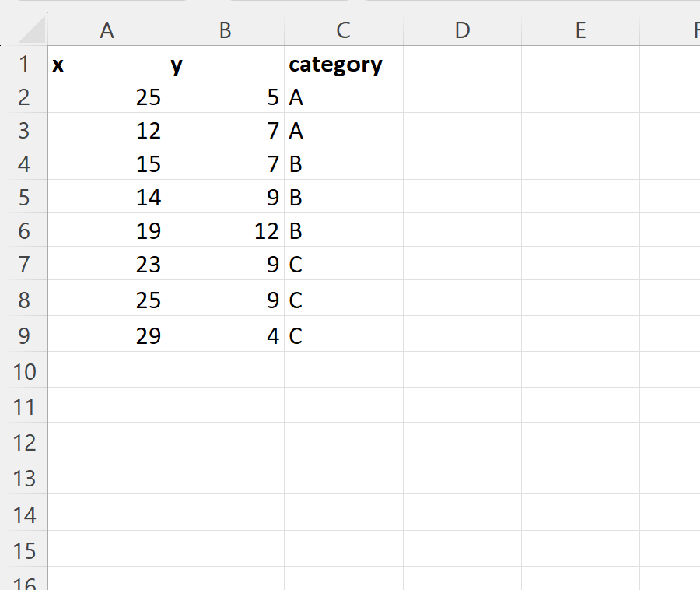This screenshot has height=590, width=700.
Task: Click the category 'B' cell in row 4
Action: [343, 164]
